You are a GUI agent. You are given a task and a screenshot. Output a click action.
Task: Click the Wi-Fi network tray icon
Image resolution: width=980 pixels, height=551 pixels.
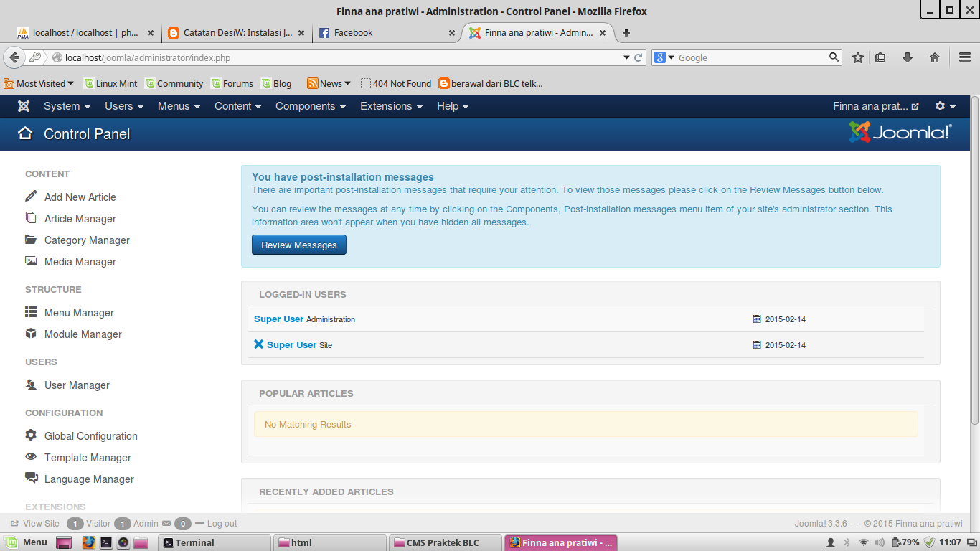[x=864, y=542]
